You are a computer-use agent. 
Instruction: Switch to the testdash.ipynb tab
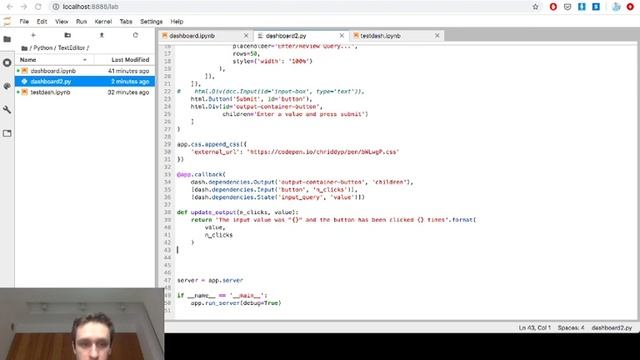[x=380, y=36]
